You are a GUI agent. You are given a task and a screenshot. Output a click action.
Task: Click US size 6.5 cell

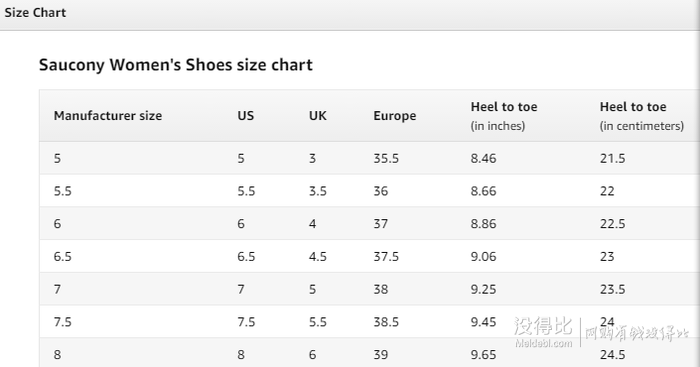pos(246,257)
